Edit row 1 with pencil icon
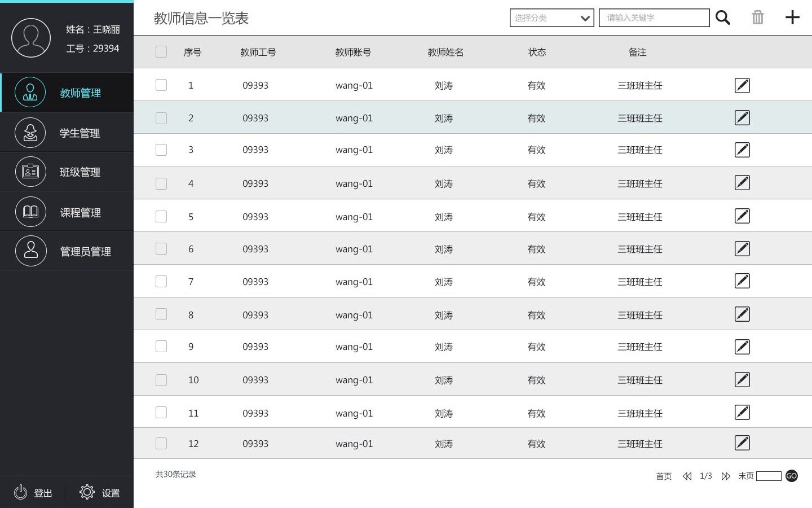The image size is (812, 508). [x=742, y=85]
